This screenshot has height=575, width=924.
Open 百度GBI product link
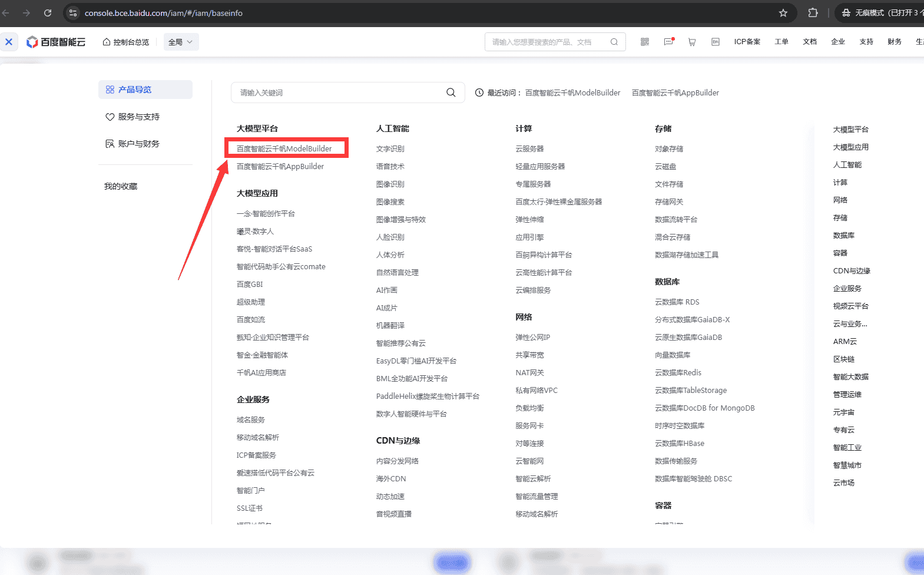click(x=250, y=284)
